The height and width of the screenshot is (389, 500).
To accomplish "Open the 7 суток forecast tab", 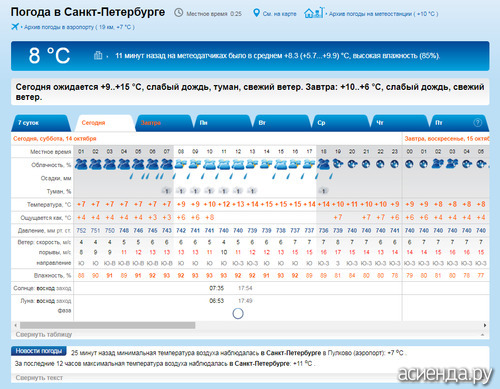I will tap(41, 123).
